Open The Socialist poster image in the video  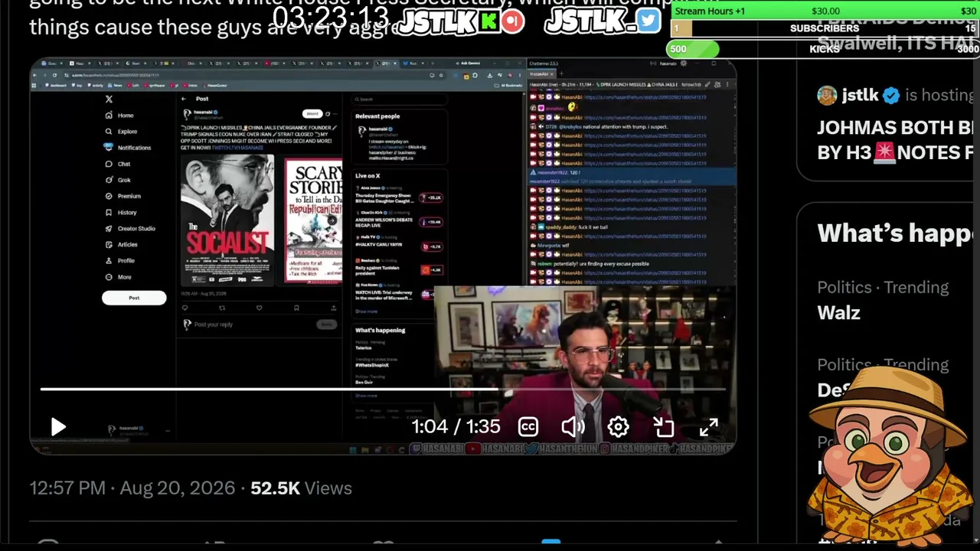pyautogui.click(x=227, y=220)
